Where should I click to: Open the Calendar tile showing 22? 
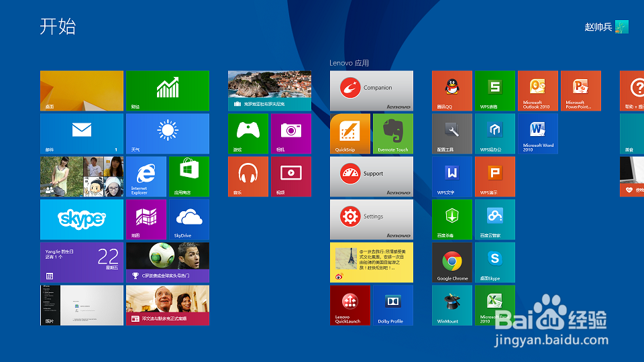(x=82, y=262)
